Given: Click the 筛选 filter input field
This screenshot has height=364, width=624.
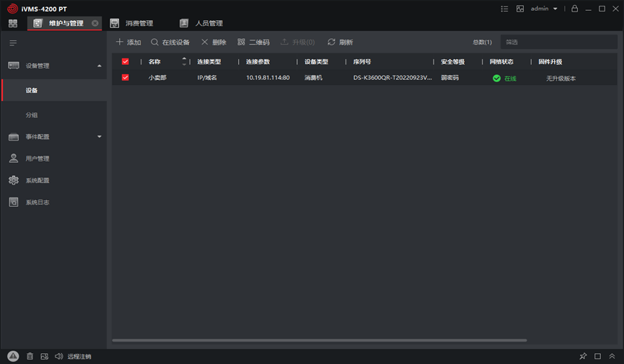Looking at the screenshot, I should tap(555, 43).
